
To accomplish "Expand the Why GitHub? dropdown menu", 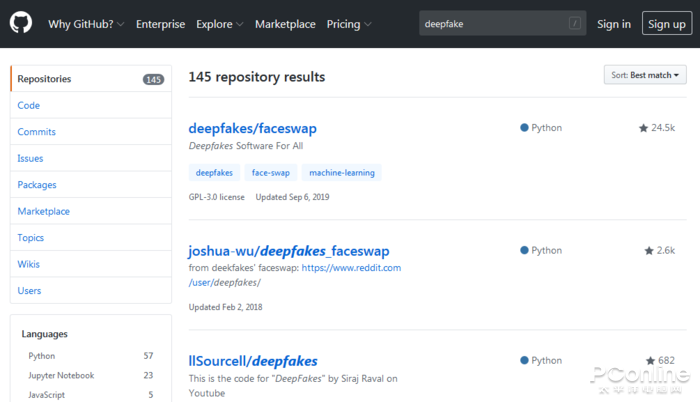I will coord(86,24).
